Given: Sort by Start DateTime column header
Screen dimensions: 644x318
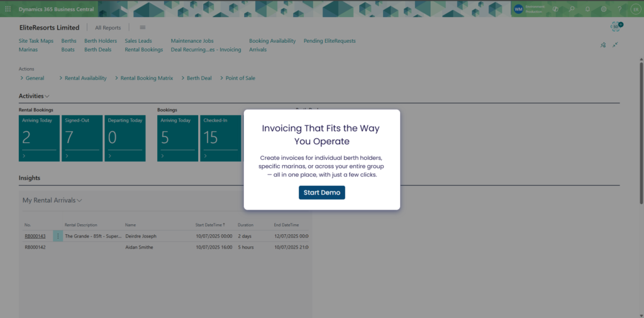Looking at the screenshot, I should pyautogui.click(x=210, y=225).
